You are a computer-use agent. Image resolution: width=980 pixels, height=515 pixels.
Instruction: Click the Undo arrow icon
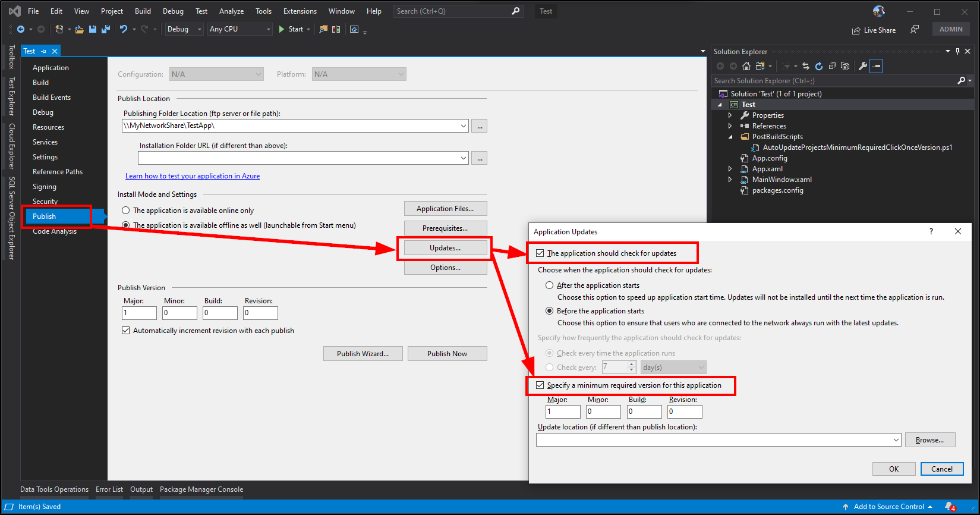[x=124, y=29]
